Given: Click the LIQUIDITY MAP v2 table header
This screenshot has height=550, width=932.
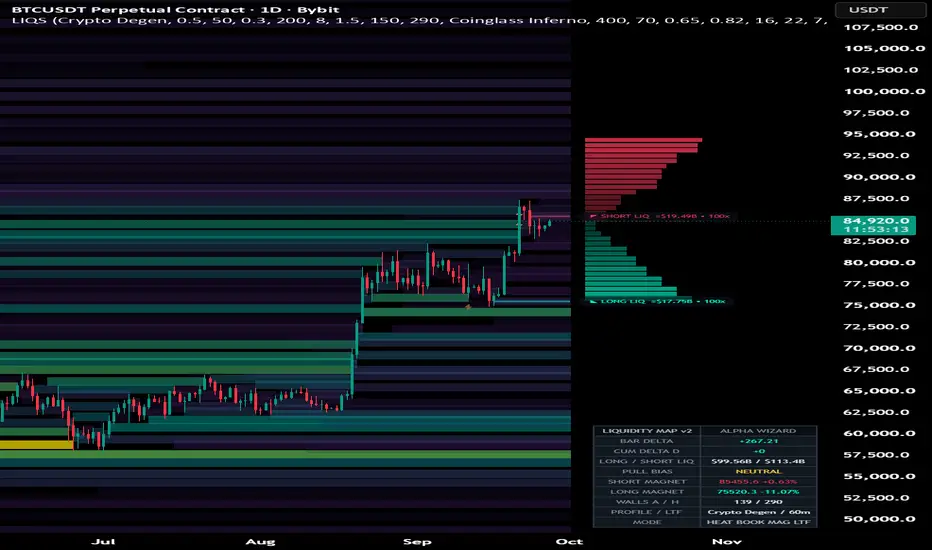Looking at the screenshot, I should pos(647,431).
